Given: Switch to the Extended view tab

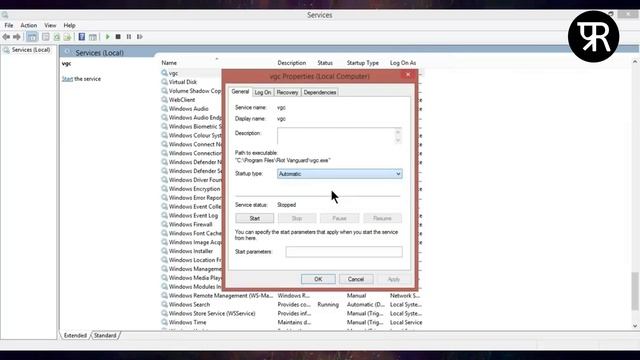Looking at the screenshot, I should click(x=75, y=336).
